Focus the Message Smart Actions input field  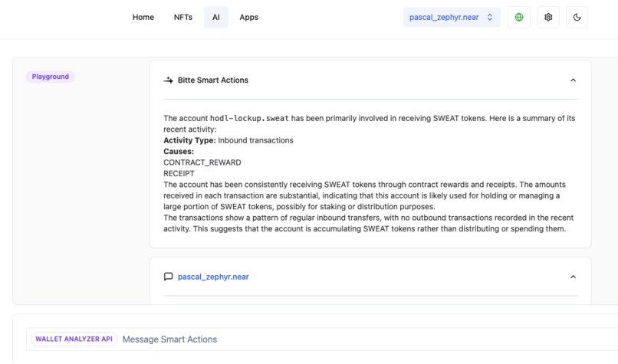tap(321, 339)
